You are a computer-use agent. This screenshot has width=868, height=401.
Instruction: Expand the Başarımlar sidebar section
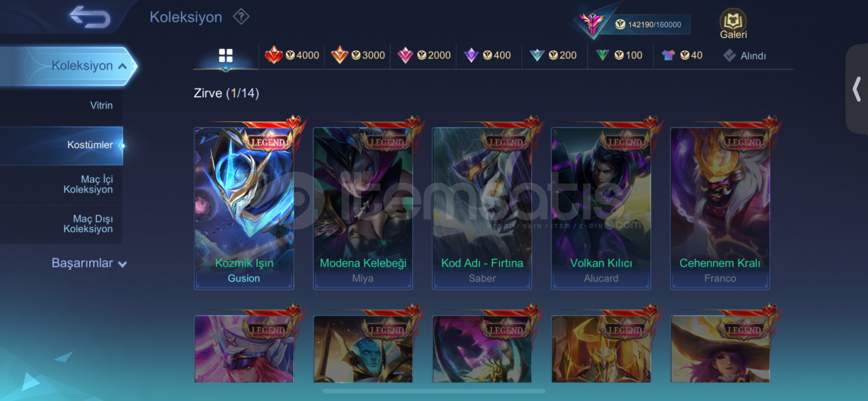[89, 263]
